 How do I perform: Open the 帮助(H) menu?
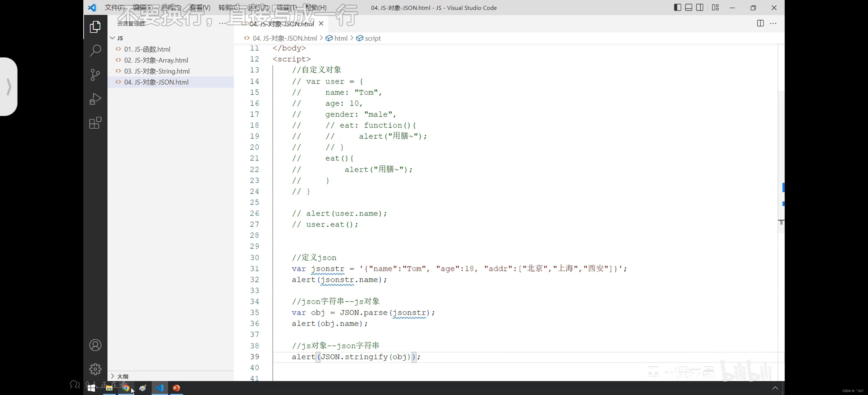click(x=315, y=7)
